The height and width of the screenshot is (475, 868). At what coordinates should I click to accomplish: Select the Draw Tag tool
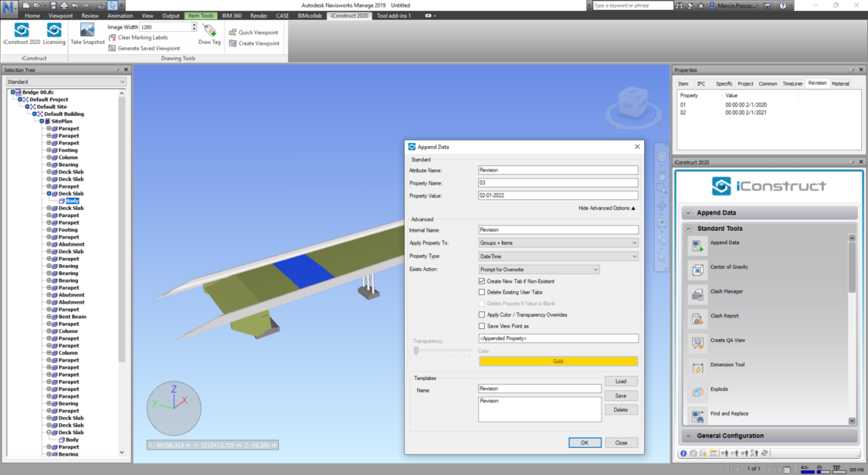209,31
